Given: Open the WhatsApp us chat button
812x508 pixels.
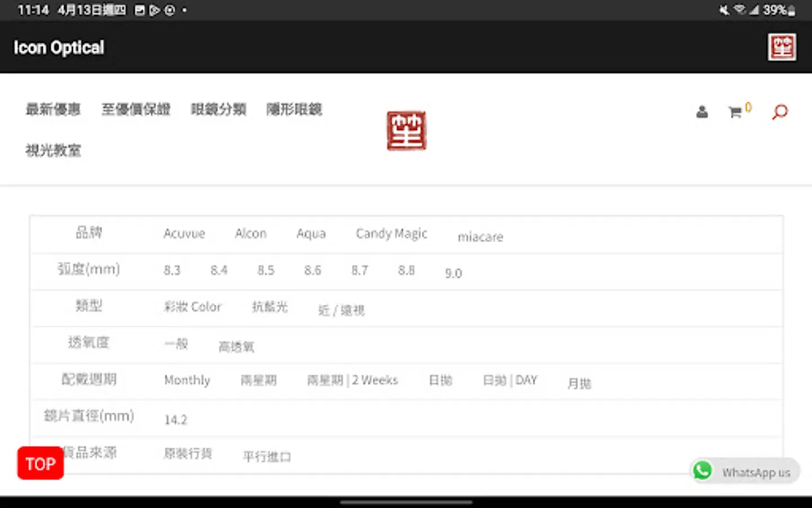Looking at the screenshot, I should 745,471.
